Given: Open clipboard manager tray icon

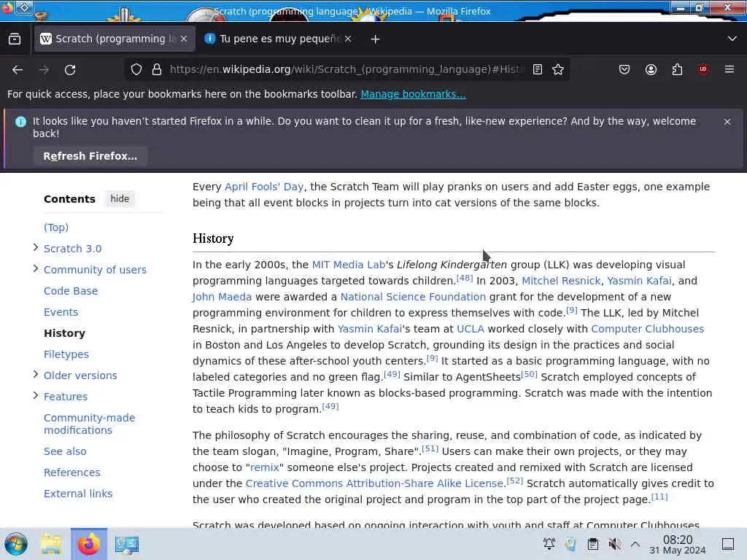Looking at the screenshot, I should [x=592, y=544].
